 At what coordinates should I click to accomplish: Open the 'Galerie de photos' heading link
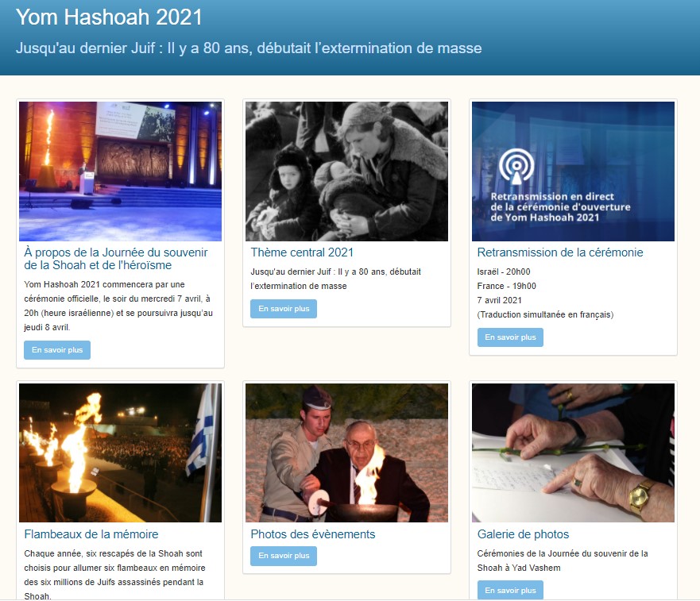click(x=523, y=534)
